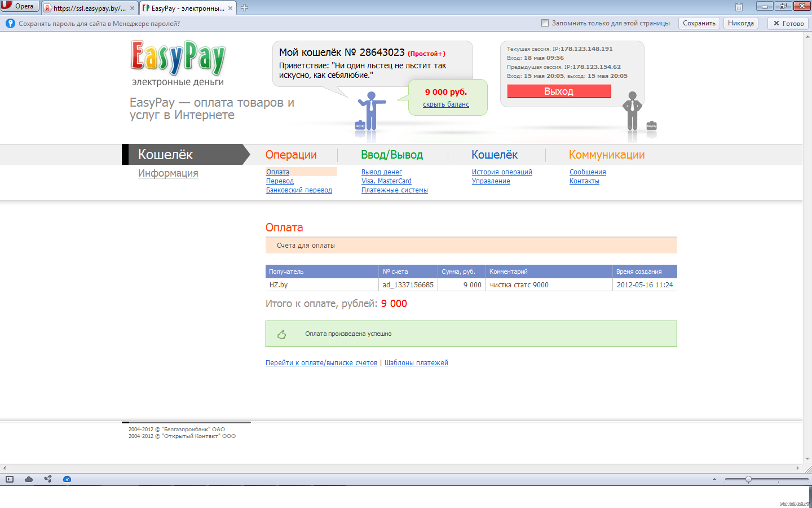Open the Информация link
Screen dimensions: 812x508
coord(168,173)
